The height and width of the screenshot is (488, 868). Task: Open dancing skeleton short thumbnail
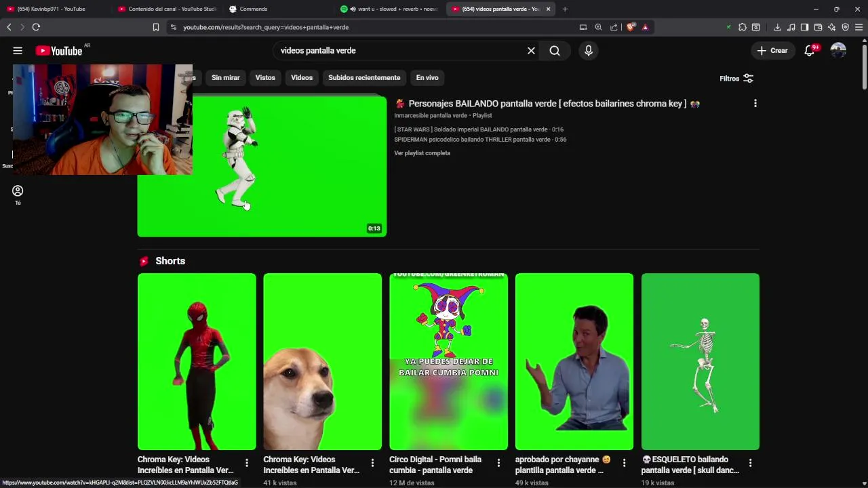pyautogui.click(x=701, y=362)
